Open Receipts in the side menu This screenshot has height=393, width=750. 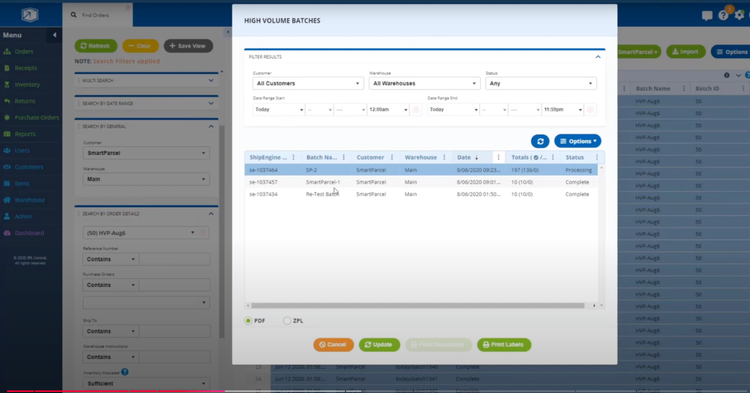(25, 68)
